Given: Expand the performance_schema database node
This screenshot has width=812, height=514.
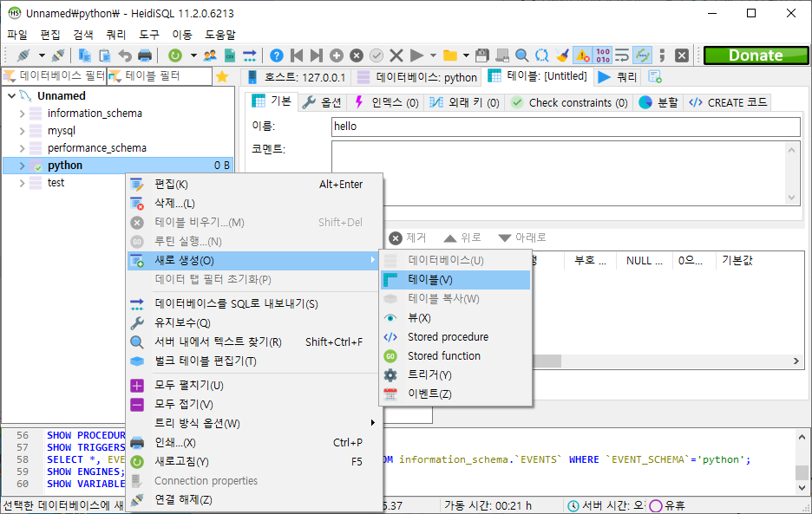Looking at the screenshot, I should [x=22, y=148].
